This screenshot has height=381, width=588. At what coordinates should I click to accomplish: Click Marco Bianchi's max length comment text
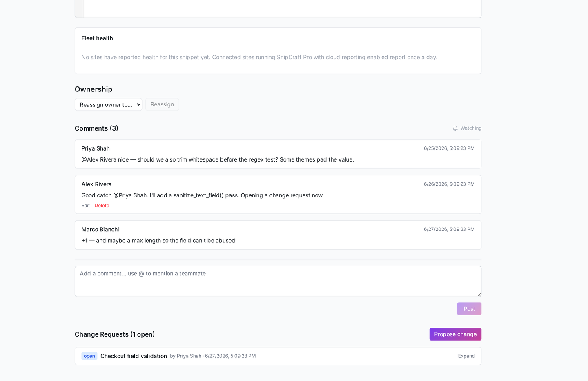(159, 241)
